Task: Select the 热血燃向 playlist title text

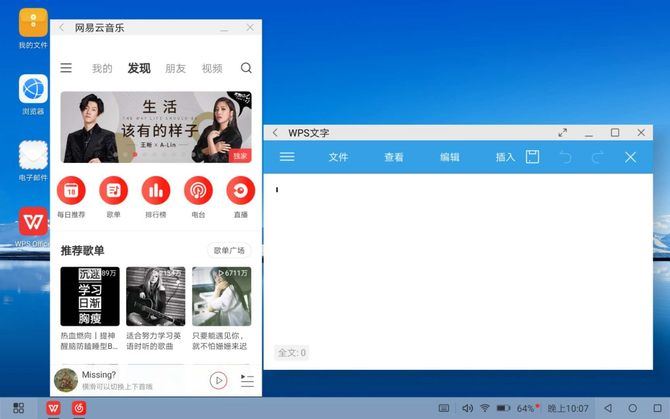Action: pyautogui.click(x=89, y=341)
